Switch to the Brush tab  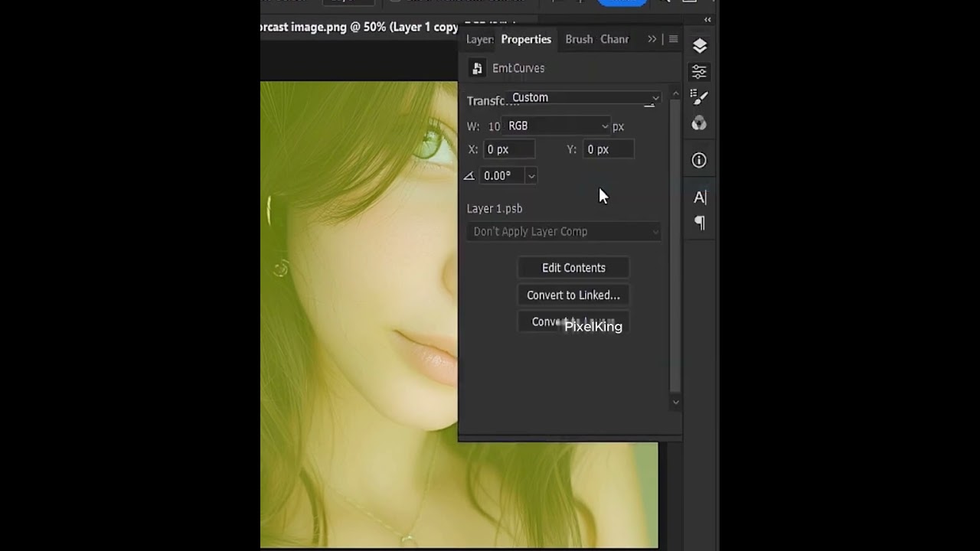click(579, 39)
